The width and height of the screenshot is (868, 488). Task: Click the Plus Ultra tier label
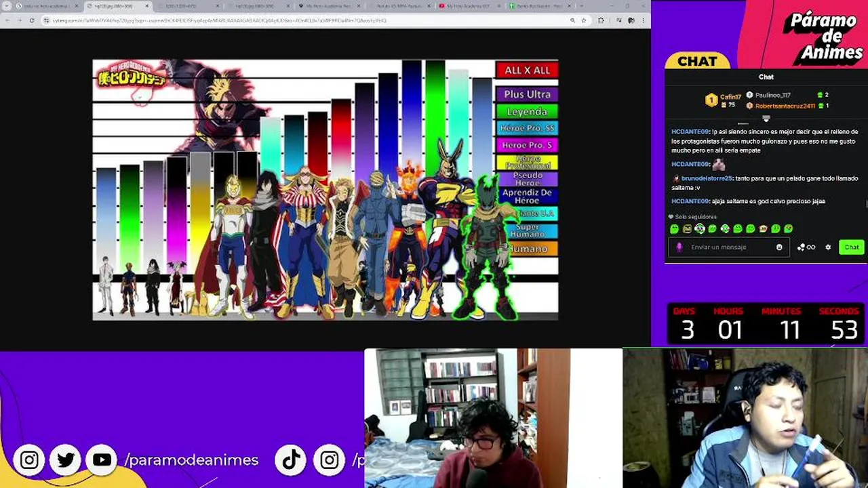pyautogui.click(x=527, y=94)
